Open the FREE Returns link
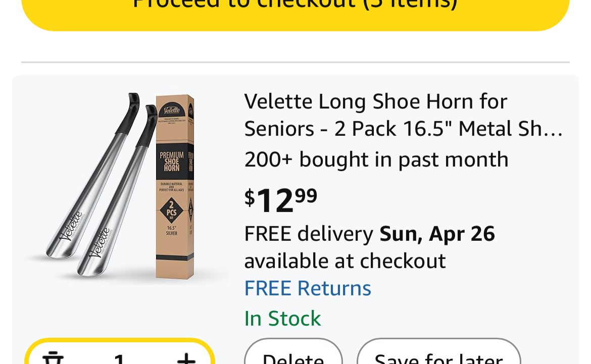 click(308, 288)
